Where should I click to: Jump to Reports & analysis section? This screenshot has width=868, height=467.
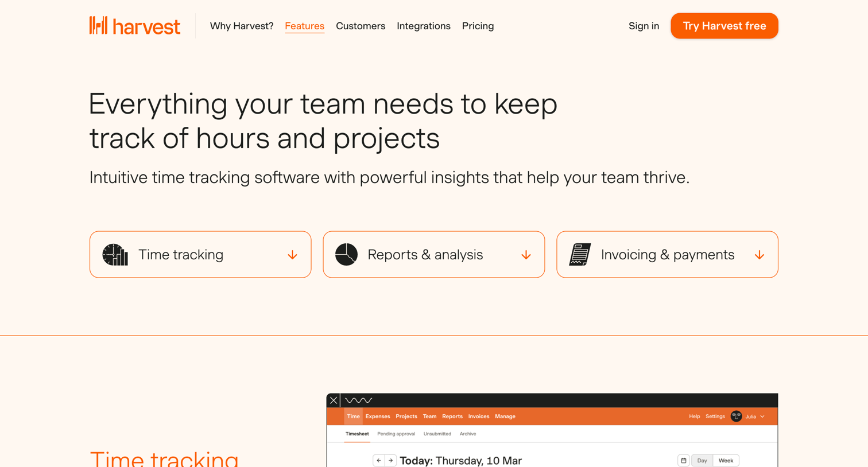pos(434,255)
